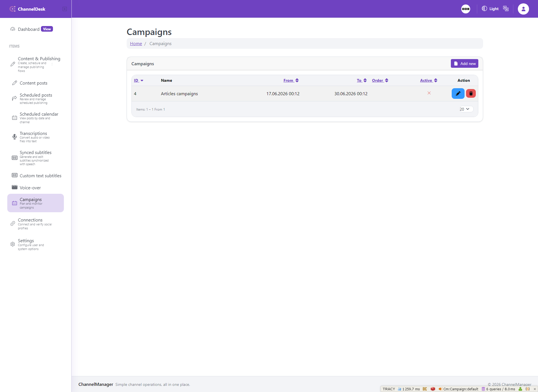Sort table by From column
This screenshot has height=392, width=538.
pyautogui.click(x=291, y=80)
